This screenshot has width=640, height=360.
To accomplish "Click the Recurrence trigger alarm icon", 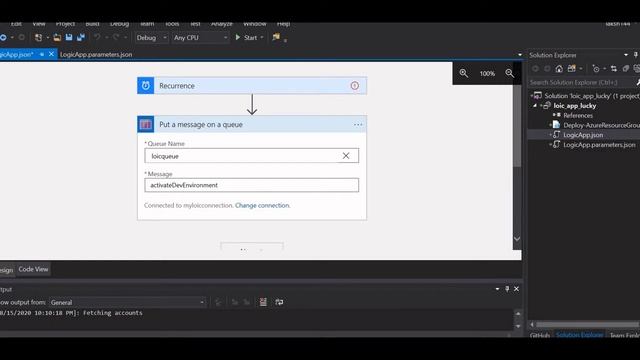I will click(146, 86).
